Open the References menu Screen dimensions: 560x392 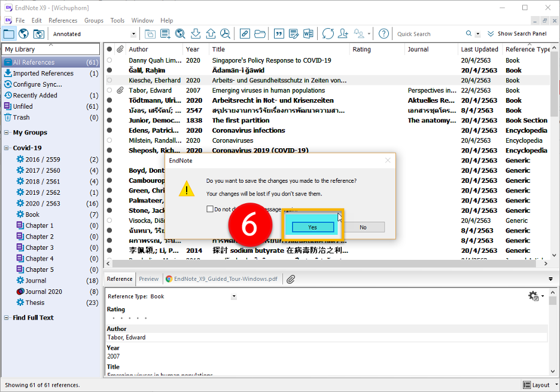point(63,20)
